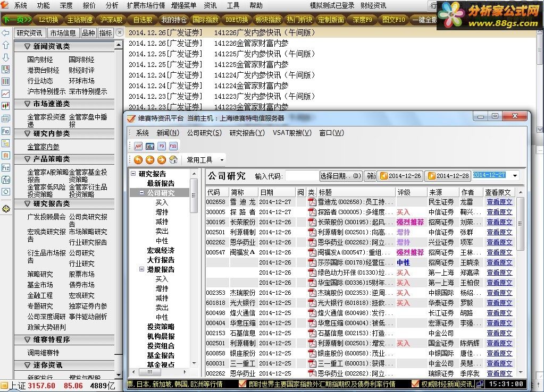Viewport: 544px width, 392px height.
Task: Click the left panel vertical scrollbar up arrow
Action: coord(119,45)
